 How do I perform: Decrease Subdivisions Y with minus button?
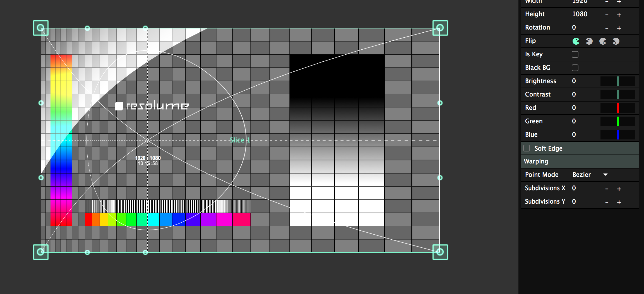point(607,202)
